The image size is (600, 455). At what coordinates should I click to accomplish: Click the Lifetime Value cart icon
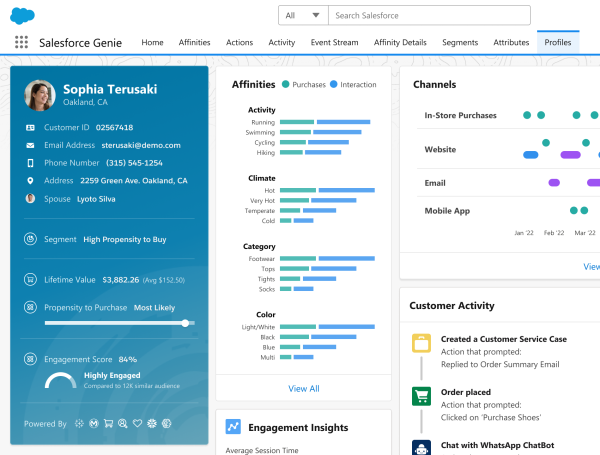tap(30, 279)
